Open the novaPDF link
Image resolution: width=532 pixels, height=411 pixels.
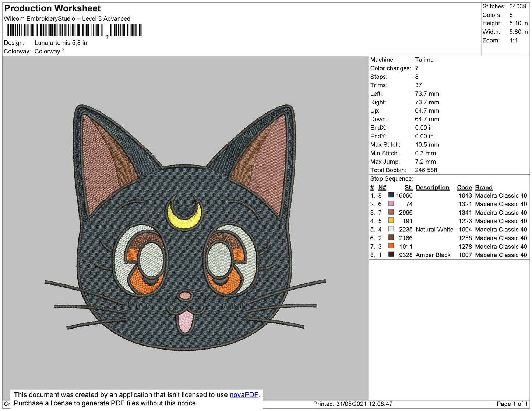coord(244,395)
